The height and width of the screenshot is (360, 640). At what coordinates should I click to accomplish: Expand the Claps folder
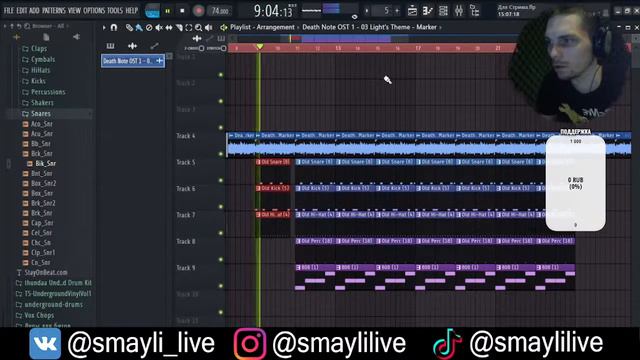(34, 49)
